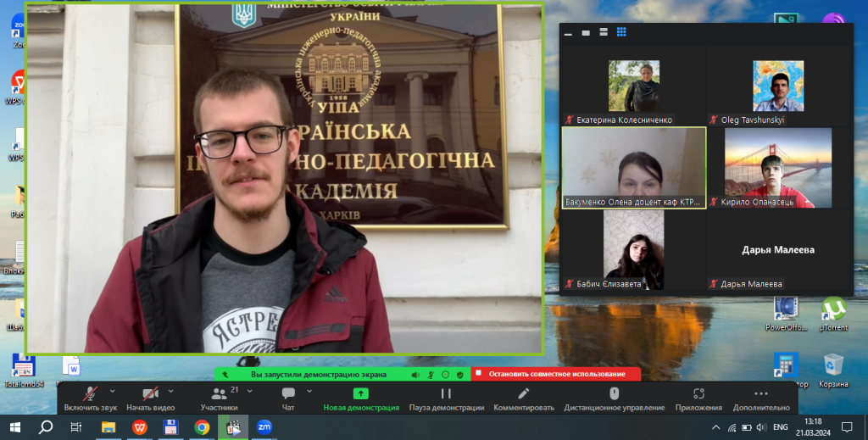Open the Дополнительно more options menu
The width and height of the screenshot is (868, 440).
coord(761,399)
